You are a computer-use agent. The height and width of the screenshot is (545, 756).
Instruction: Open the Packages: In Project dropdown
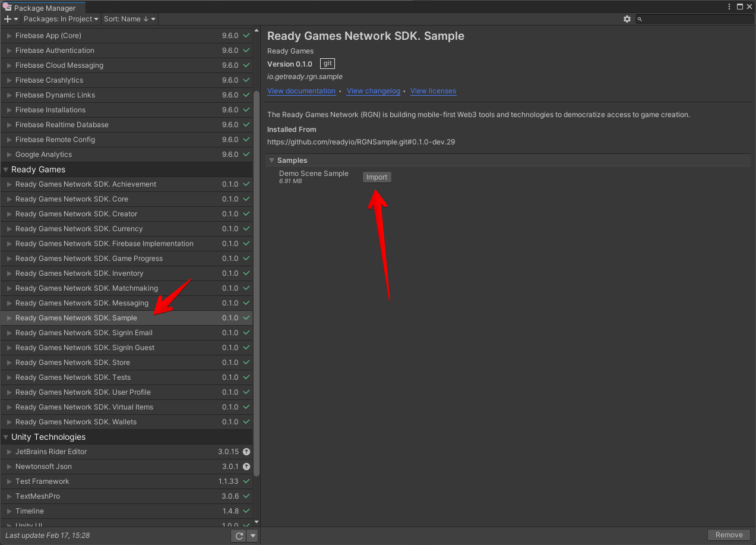pos(61,19)
